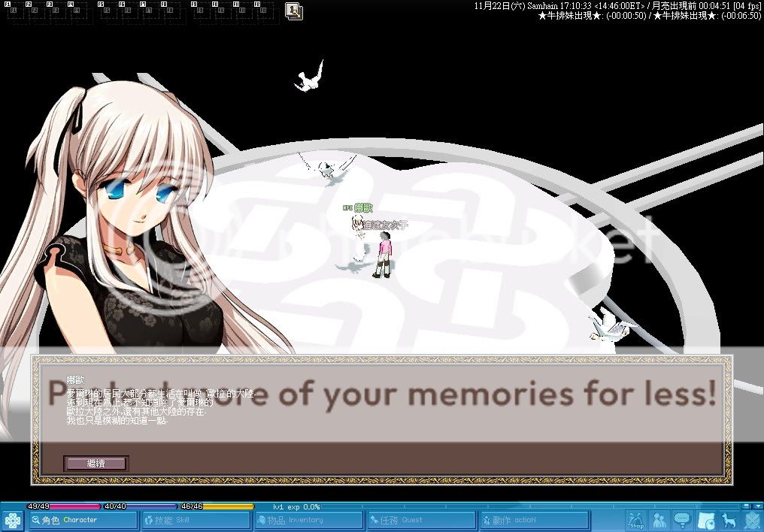Open the 角色 Character menu
The image size is (764, 532).
(x=83, y=520)
